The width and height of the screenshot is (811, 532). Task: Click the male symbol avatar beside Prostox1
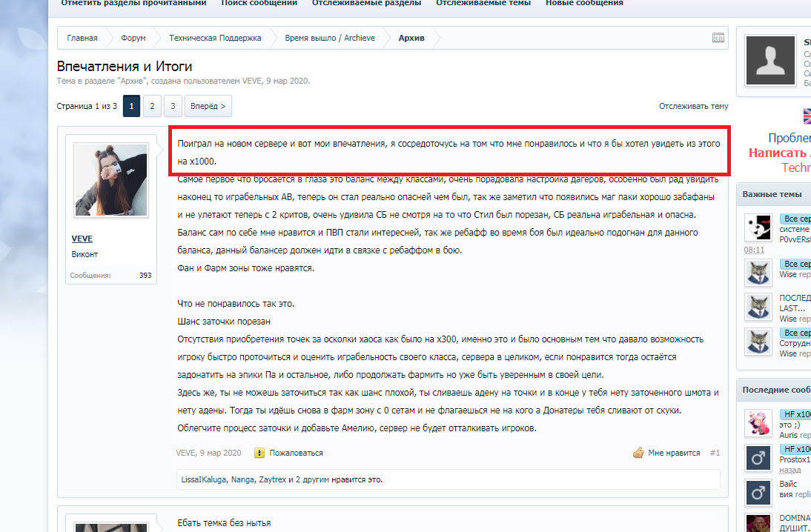click(758, 458)
